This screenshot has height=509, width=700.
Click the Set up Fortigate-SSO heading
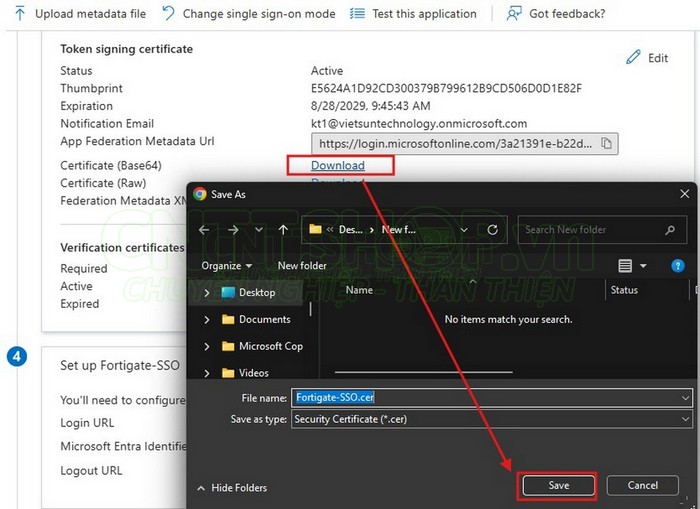[x=120, y=365]
